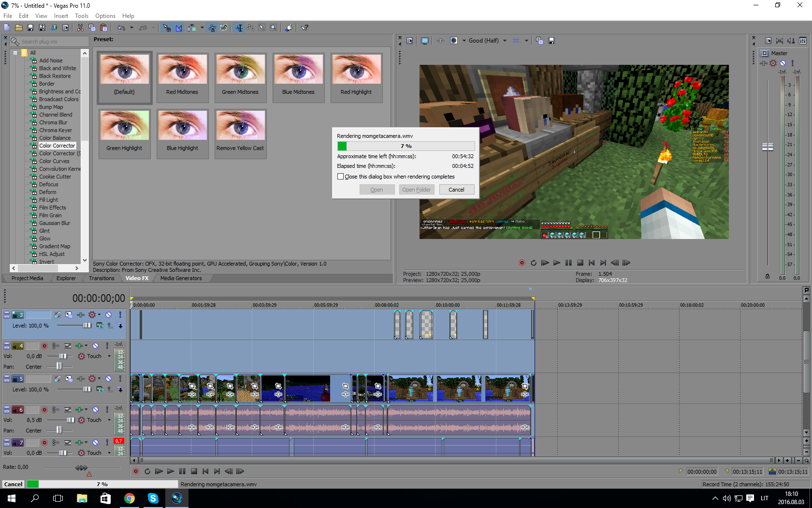Screen dimensions: 812x508
Task: Click the Paste clipboard icon
Action: [x=103, y=28]
